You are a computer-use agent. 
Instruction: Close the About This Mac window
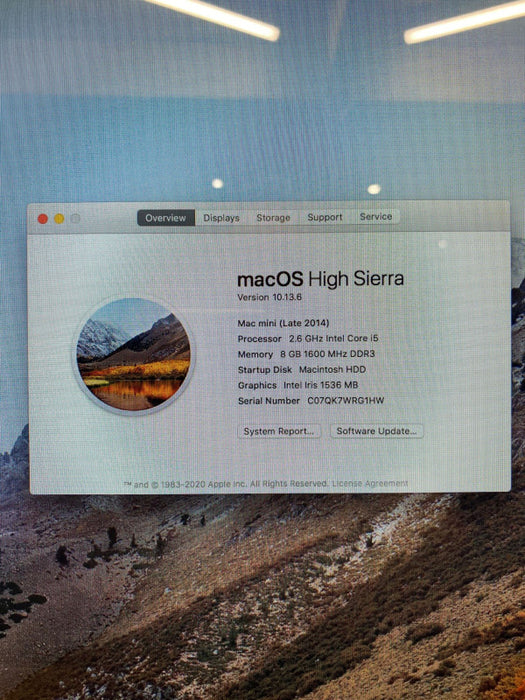[43, 219]
